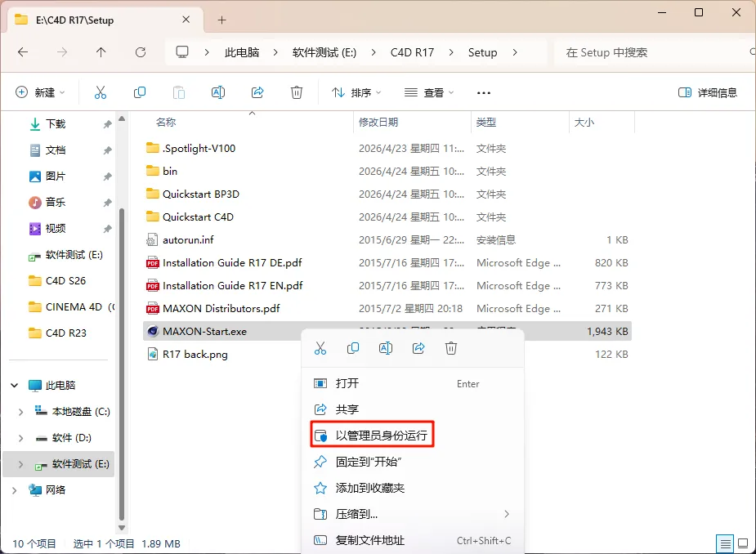Expand the 压缩到... submenu arrow
Viewport: 756px width, 554px height.
click(507, 514)
